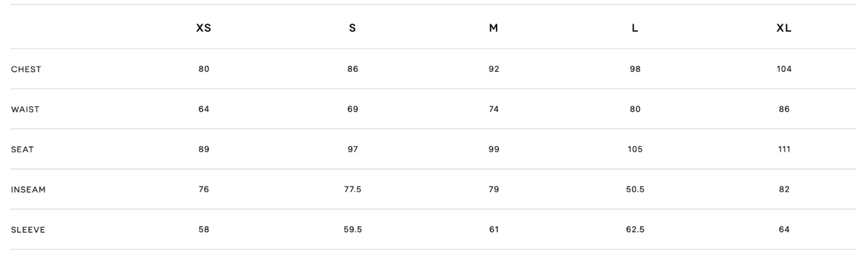Select sleeve value 59.5 for S
Screen dimensions: 868x272
(352, 230)
